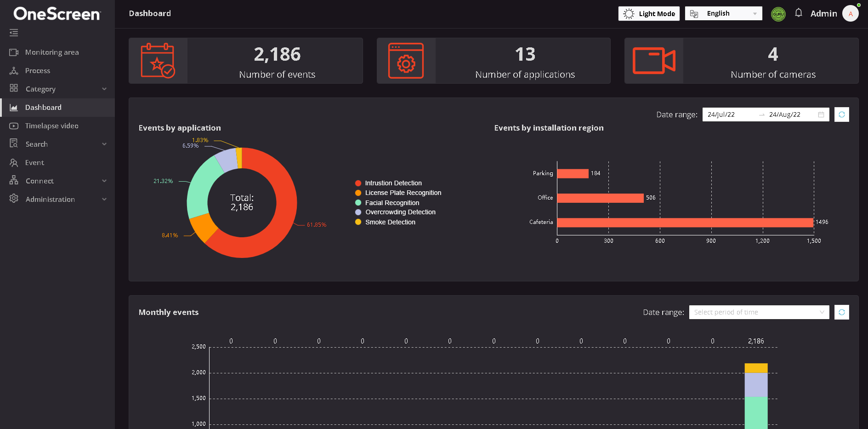Refresh the Monthly events chart
The height and width of the screenshot is (429, 868).
(842, 312)
